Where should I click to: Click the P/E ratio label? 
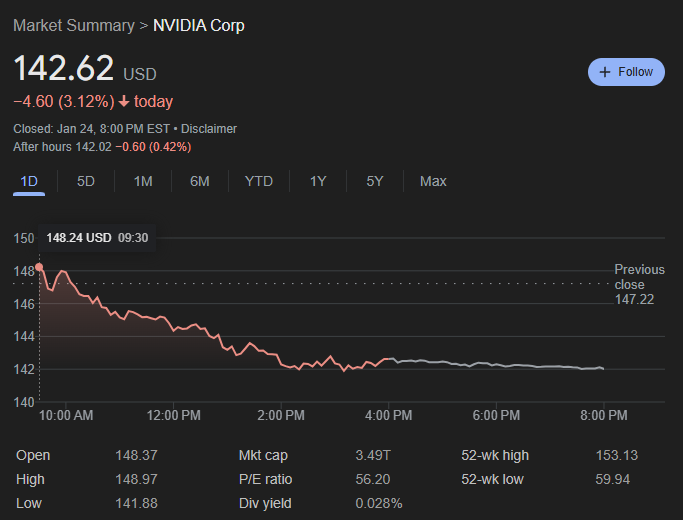(x=265, y=479)
